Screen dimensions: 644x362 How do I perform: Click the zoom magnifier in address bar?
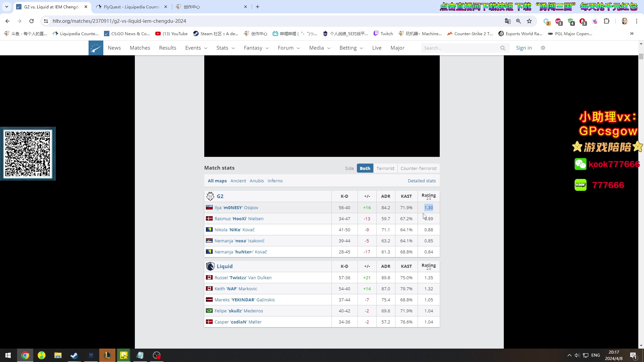519,21
